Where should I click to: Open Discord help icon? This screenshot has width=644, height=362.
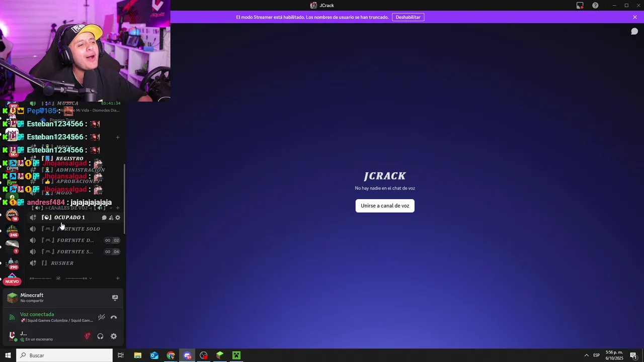point(595,6)
